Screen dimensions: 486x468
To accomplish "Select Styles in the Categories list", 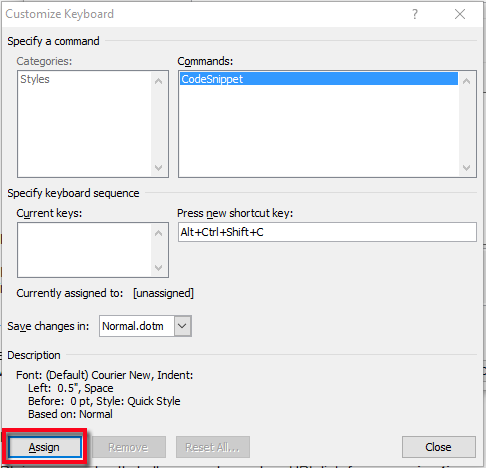I will (35, 79).
